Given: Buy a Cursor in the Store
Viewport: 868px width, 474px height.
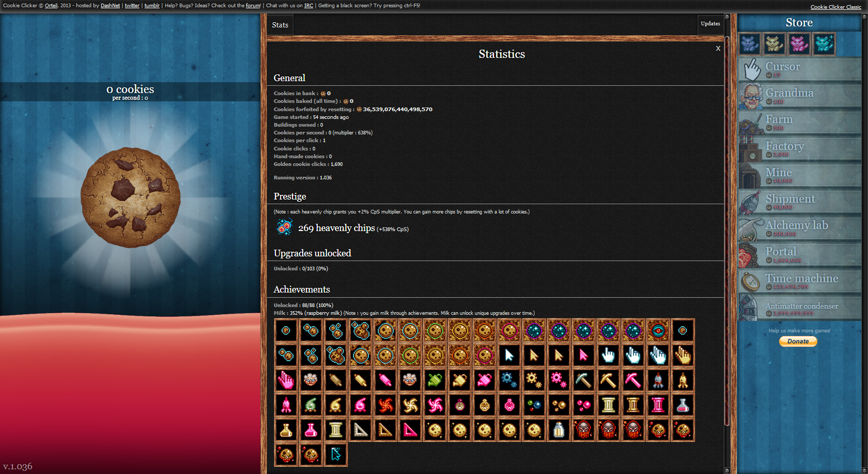Looking at the screenshot, I should pyautogui.click(x=800, y=70).
